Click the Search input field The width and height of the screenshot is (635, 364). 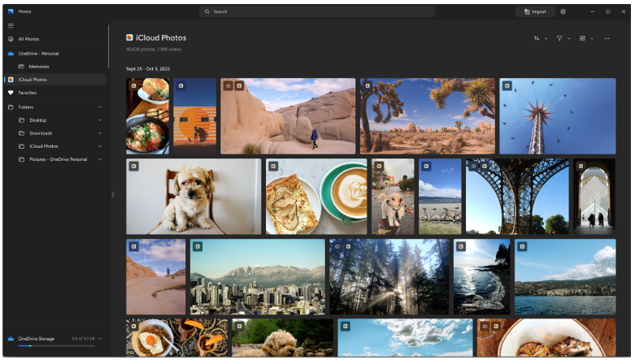tap(317, 12)
